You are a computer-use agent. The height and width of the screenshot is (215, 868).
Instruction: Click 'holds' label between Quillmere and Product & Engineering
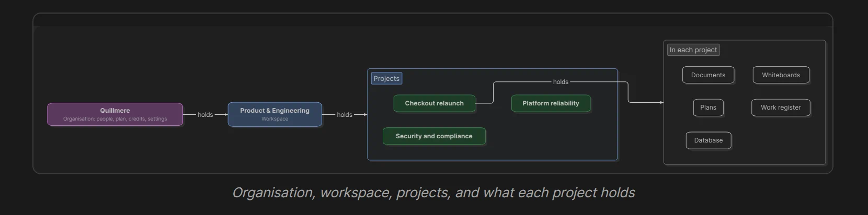pos(205,115)
